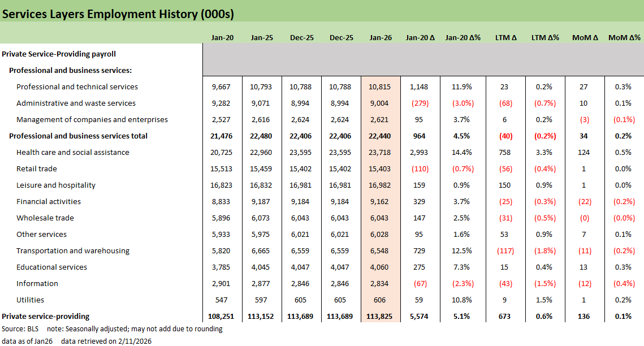Click the 12.5% value in Transportation row
This screenshot has height=346, width=644.
(461, 251)
